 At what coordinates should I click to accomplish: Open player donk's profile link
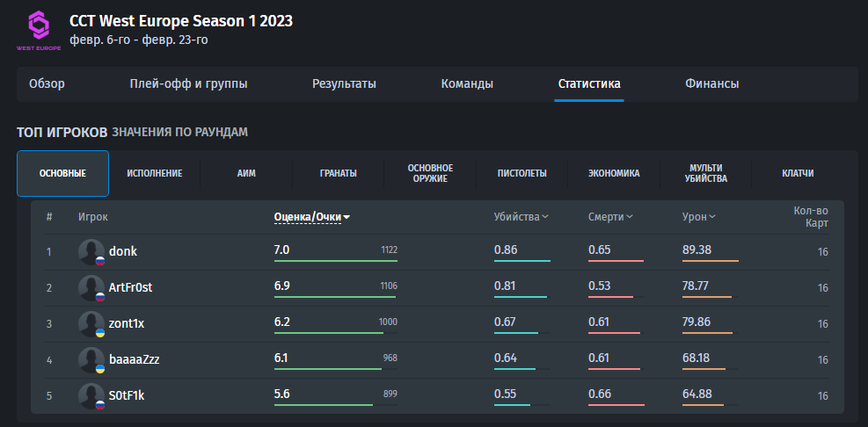click(x=123, y=251)
